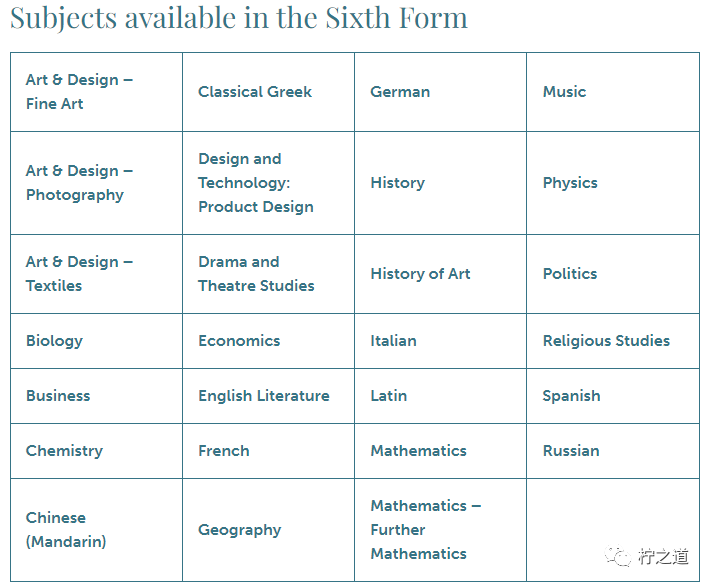The width and height of the screenshot is (711, 587).
Task: Select the Music subject
Action: point(564,92)
